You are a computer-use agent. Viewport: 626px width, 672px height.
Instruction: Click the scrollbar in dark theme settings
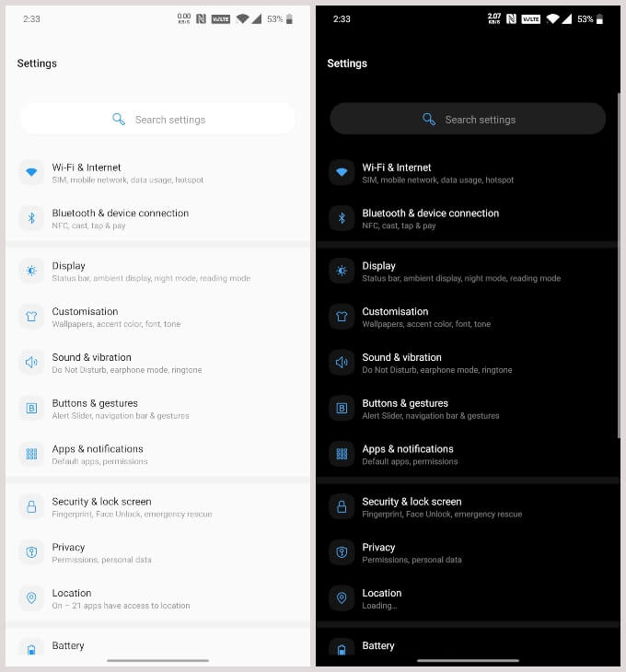[x=619, y=266]
